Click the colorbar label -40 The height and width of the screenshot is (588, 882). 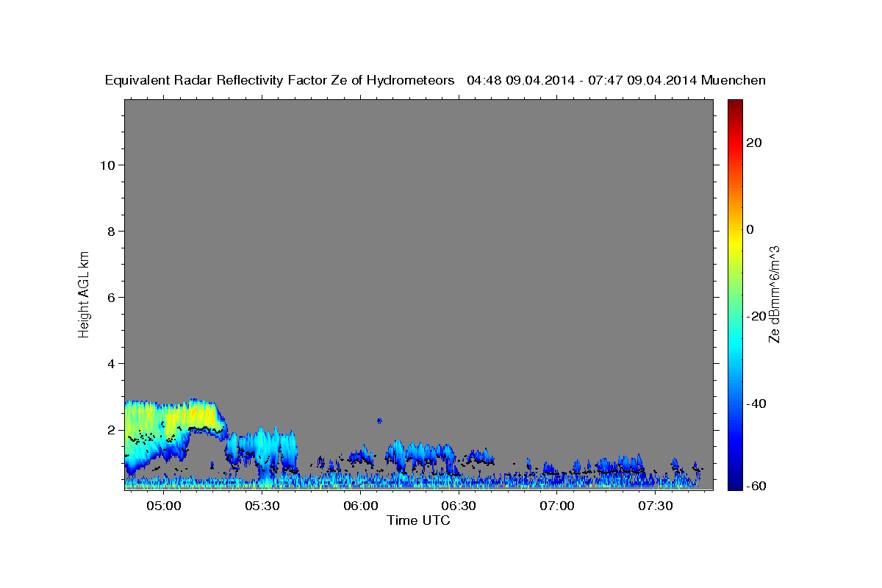[756, 404]
